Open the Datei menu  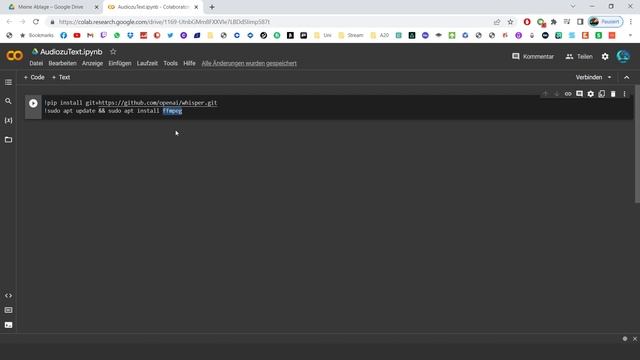(36, 63)
